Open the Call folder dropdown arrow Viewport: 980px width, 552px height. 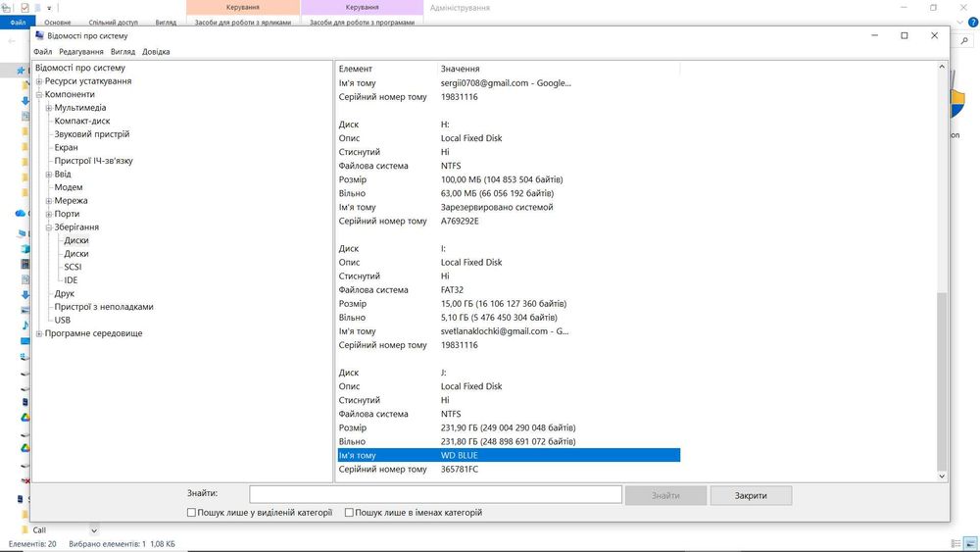pyautogui.click(x=94, y=530)
